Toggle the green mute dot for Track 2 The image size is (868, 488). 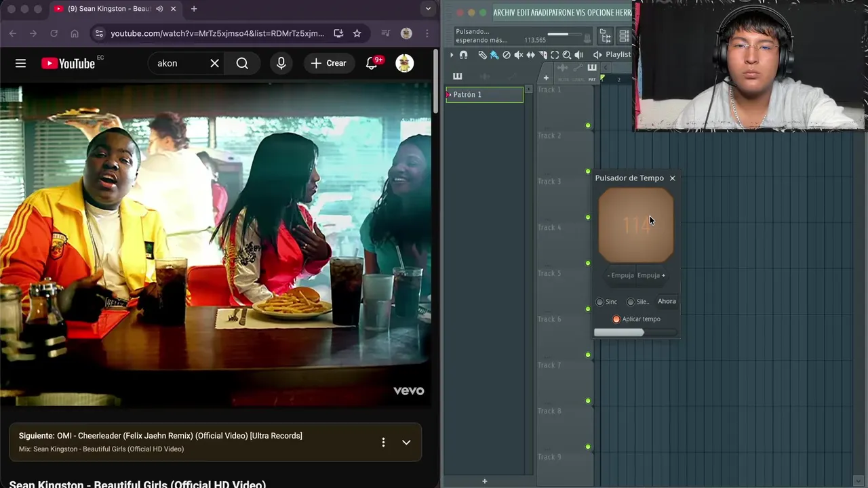[x=588, y=171]
